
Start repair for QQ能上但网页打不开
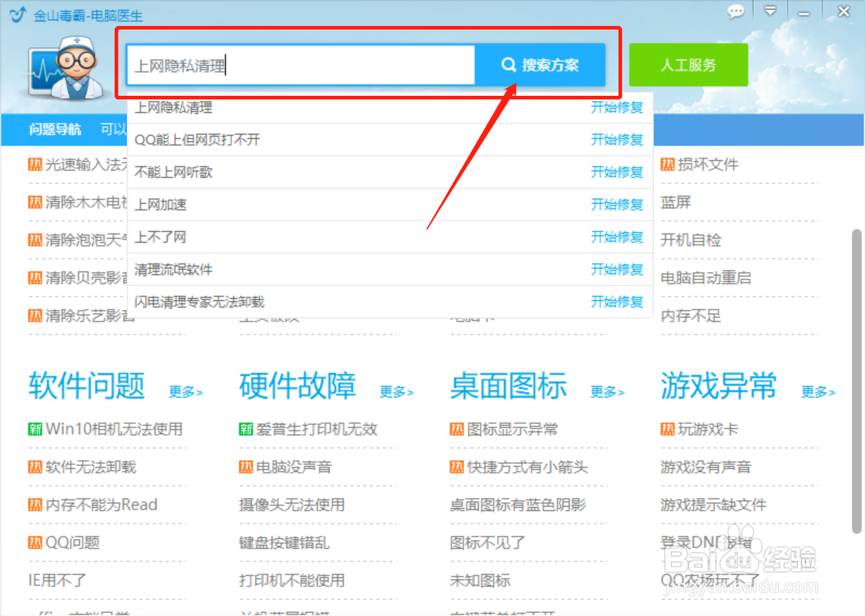617,140
